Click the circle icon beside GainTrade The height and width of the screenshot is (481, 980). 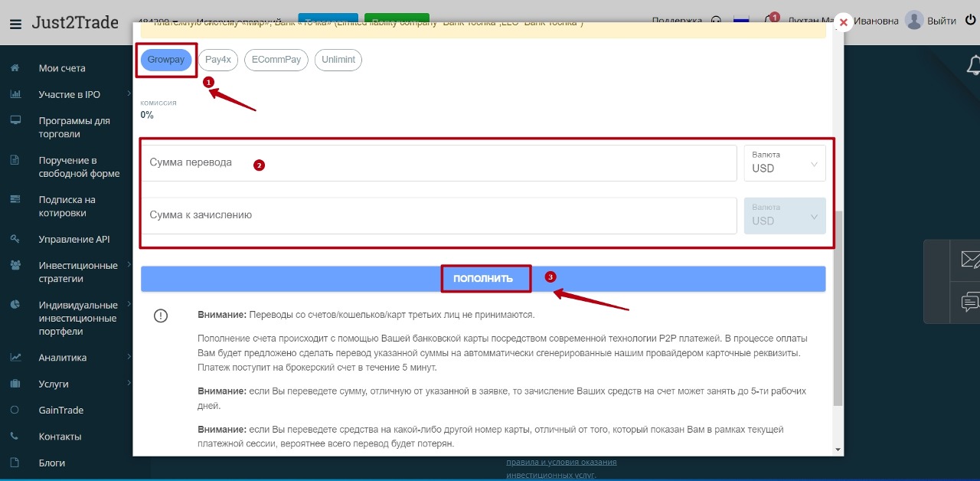(x=15, y=410)
